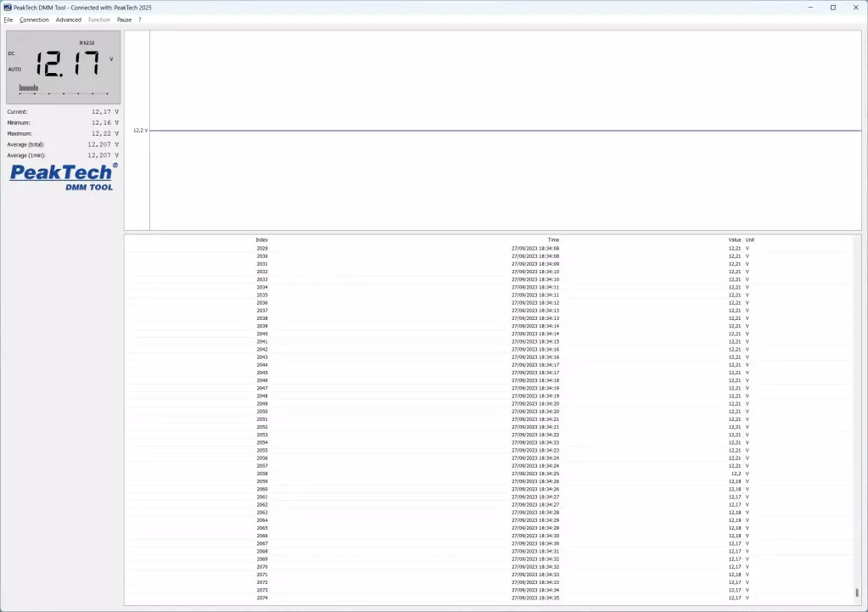Click the 12,2 V axis label on graph

click(x=141, y=131)
